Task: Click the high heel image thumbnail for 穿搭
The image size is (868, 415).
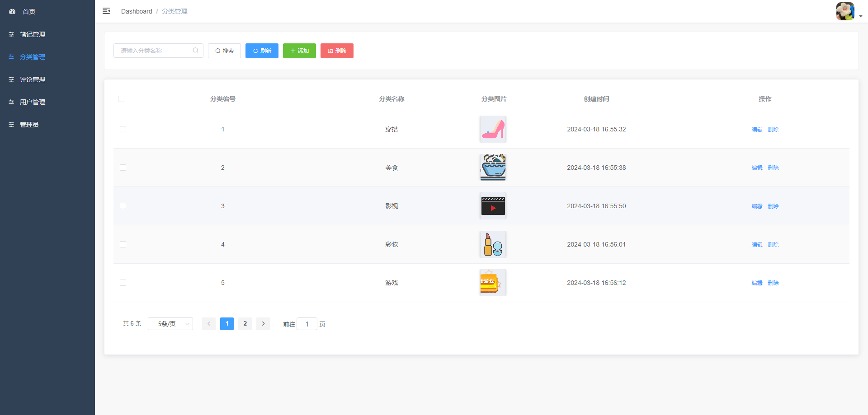Action: tap(493, 129)
